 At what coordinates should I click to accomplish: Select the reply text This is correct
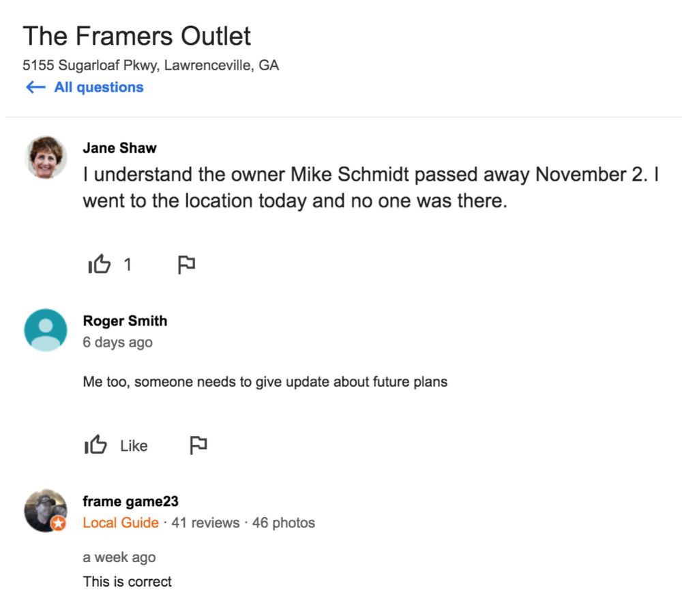[x=127, y=581]
